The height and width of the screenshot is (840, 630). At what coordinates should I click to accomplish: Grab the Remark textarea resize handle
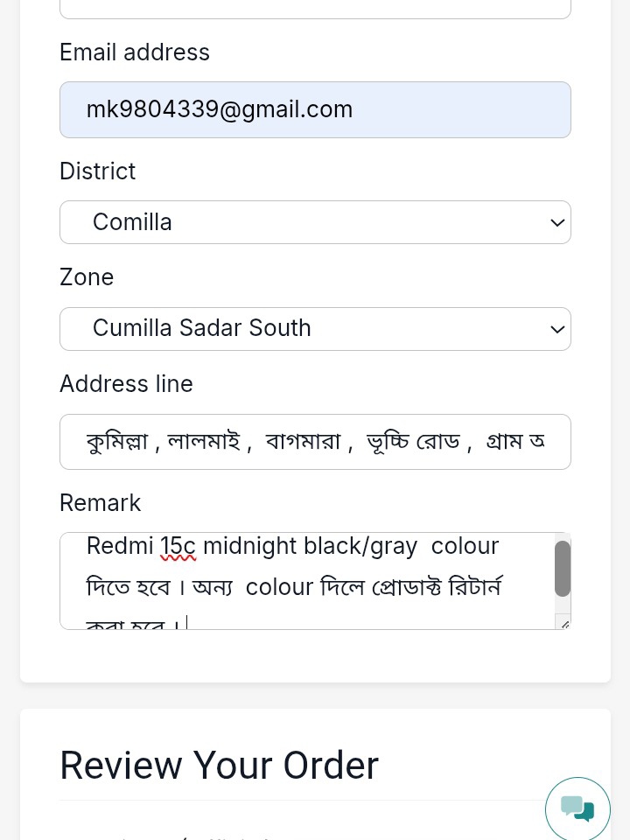click(563, 624)
